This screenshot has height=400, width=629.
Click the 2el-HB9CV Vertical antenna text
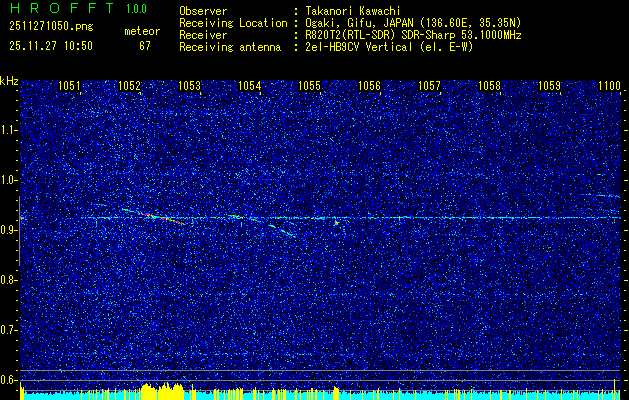pyautogui.click(x=389, y=47)
